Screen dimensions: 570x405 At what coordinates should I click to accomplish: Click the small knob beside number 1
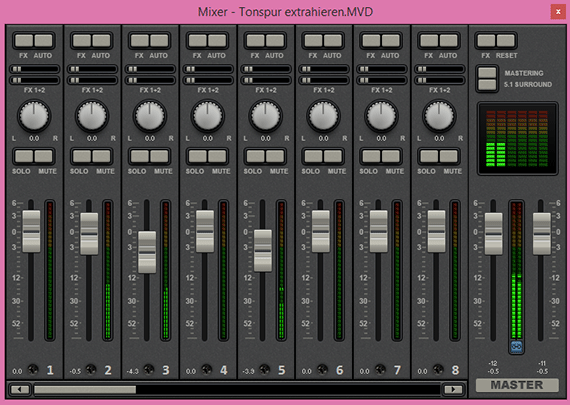click(x=33, y=369)
